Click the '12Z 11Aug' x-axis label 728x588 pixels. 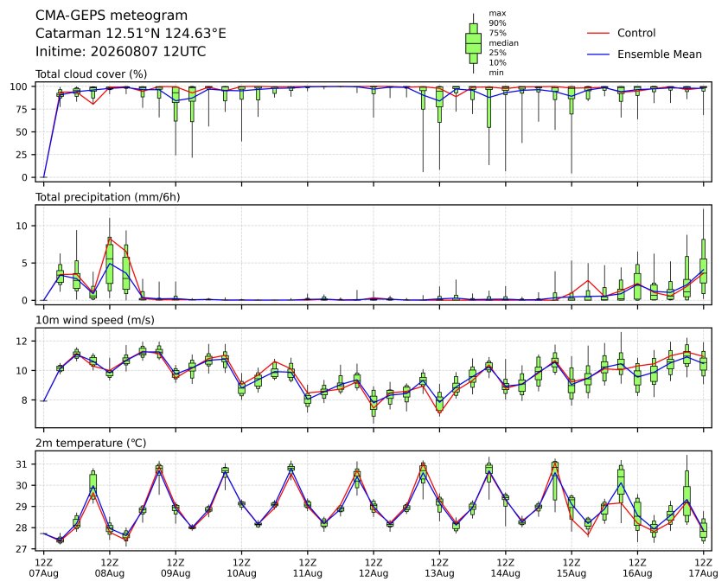coord(307,568)
